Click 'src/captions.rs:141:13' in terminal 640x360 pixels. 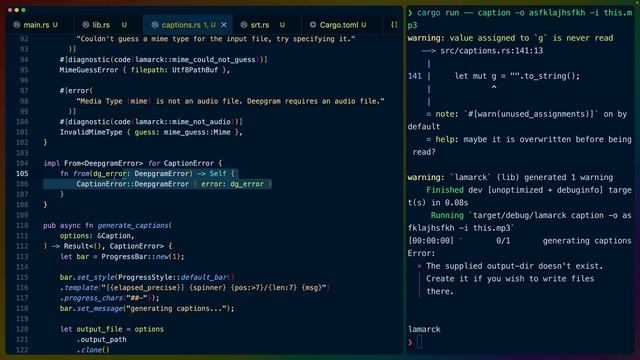[x=491, y=51]
